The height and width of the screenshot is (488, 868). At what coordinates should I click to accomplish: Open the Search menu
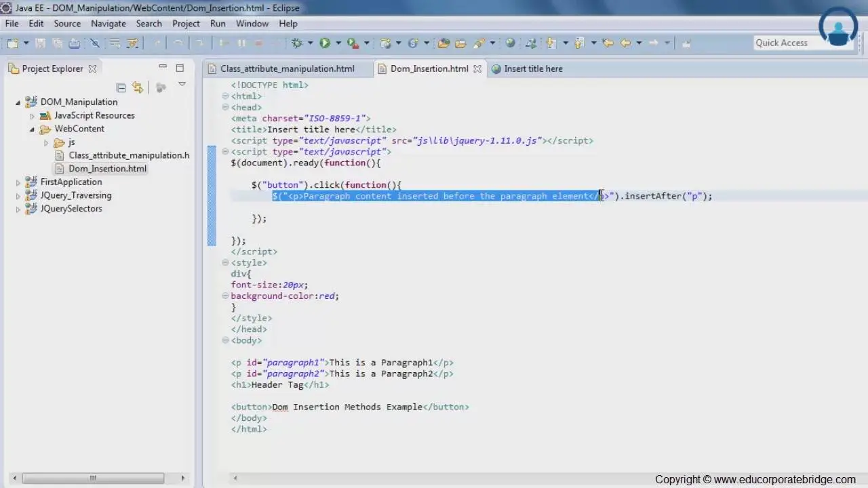click(x=149, y=23)
